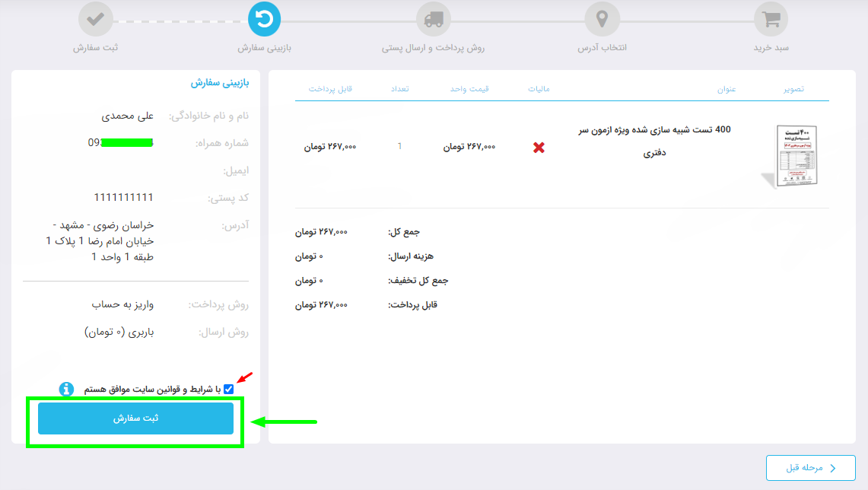The height and width of the screenshot is (490, 868).
Task: Click the red X in مالیات column
Action: pyautogui.click(x=539, y=148)
